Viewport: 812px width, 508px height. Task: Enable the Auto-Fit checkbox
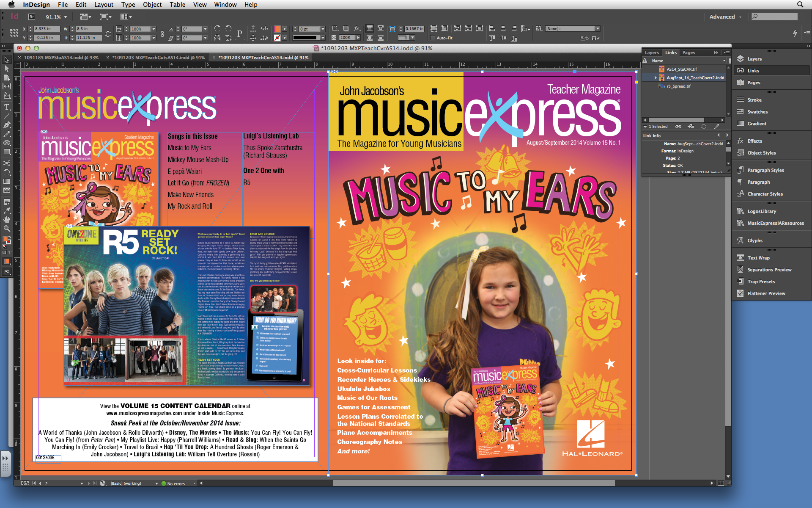point(433,38)
